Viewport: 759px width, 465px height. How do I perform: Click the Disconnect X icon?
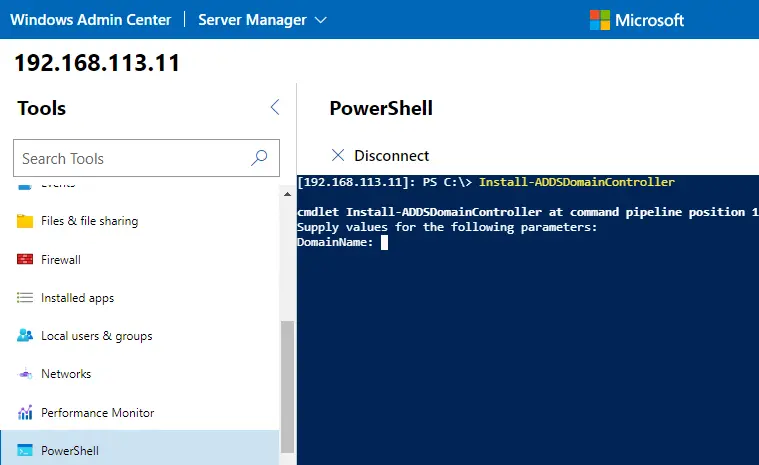point(338,155)
